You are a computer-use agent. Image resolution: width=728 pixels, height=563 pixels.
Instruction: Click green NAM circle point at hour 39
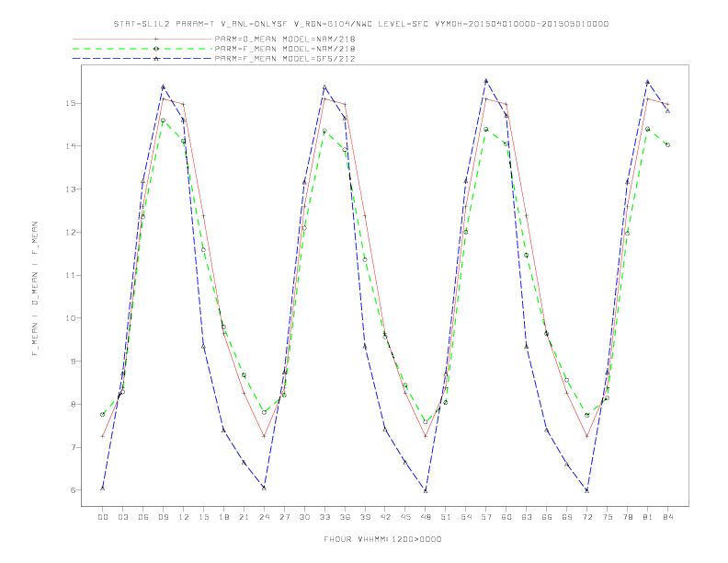(x=365, y=259)
